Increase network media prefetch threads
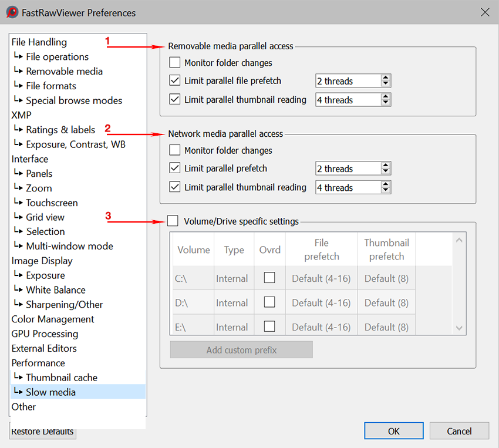499x448 pixels. pos(386,166)
